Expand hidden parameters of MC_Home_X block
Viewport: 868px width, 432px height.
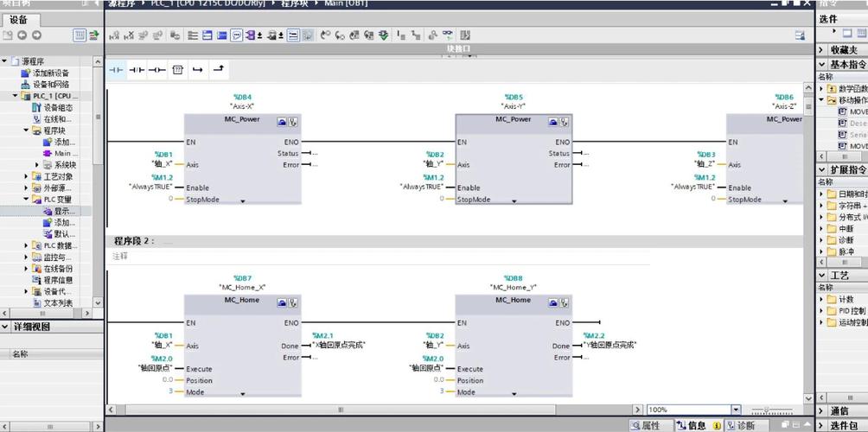tap(243, 393)
